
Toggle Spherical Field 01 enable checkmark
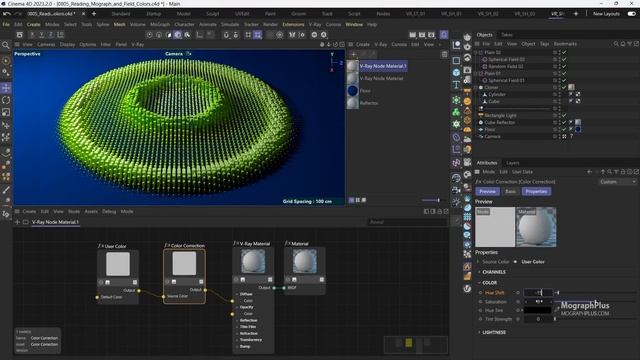tap(564, 80)
